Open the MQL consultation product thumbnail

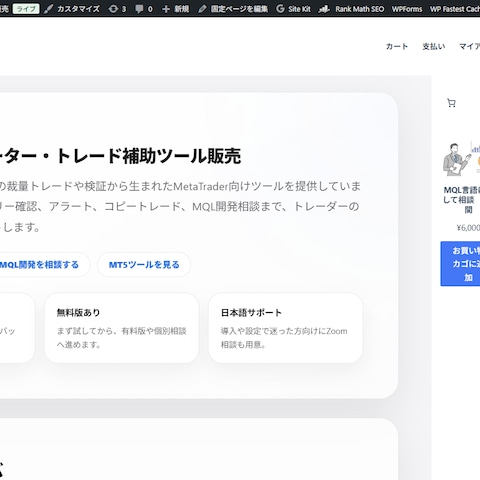pyautogui.click(x=461, y=159)
